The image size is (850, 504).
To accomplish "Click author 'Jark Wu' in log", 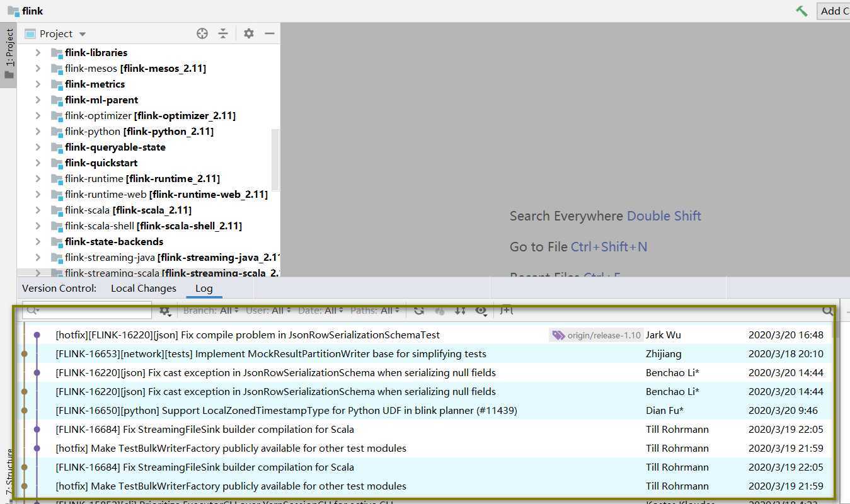I will pyautogui.click(x=663, y=335).
